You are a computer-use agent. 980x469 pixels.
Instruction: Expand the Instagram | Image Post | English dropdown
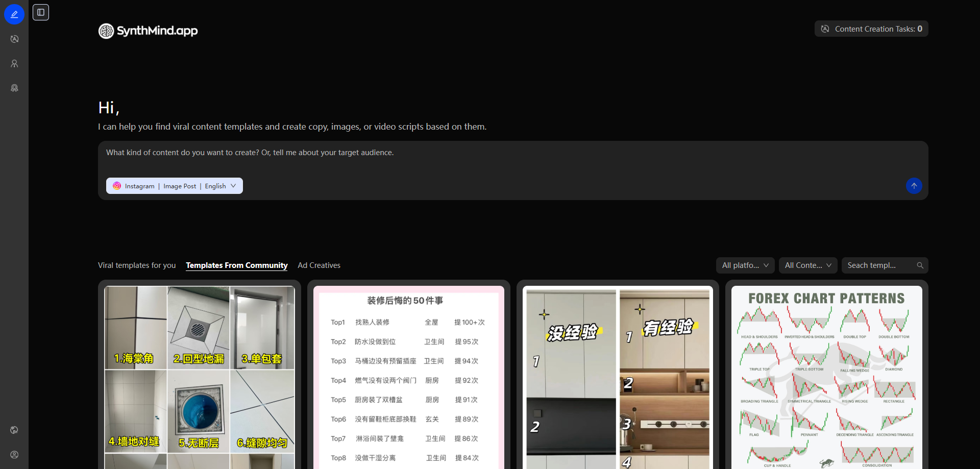[x=233, y=186]
